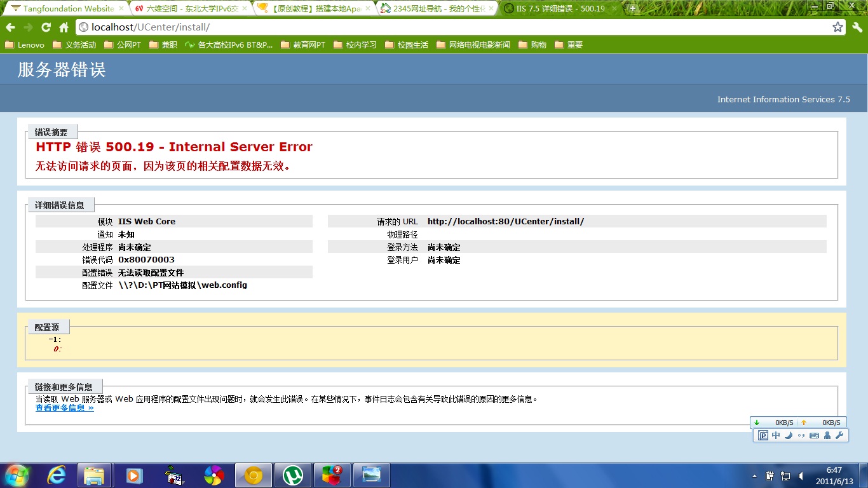Open the Windows Start menu
868x488 pixels.
(x=17, y=475)
